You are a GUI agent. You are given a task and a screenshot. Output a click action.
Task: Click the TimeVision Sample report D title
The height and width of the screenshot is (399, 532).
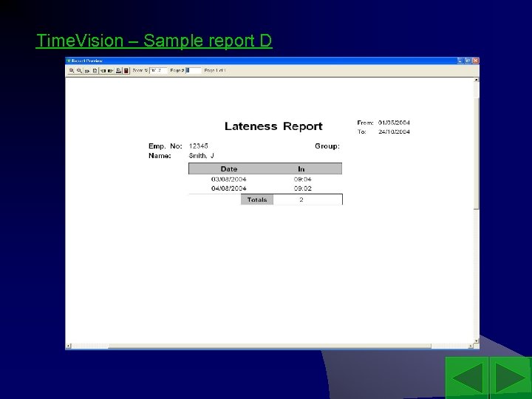coord(154,41)
